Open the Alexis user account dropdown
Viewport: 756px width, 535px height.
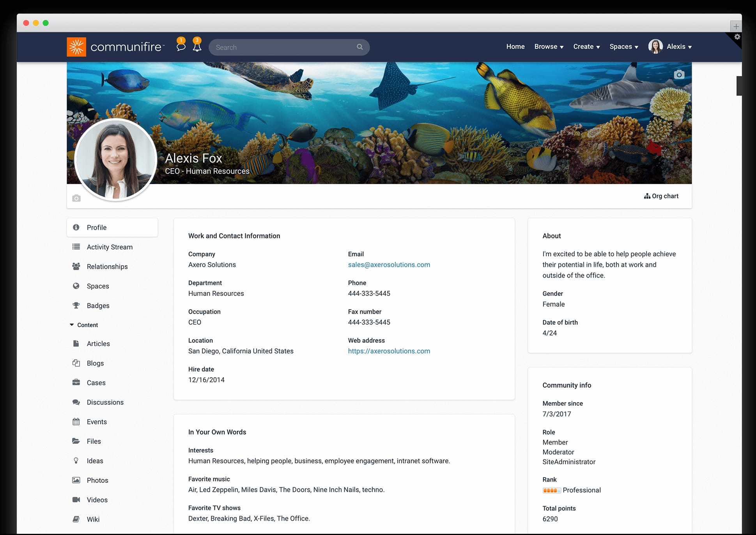(x=678, y=46)
